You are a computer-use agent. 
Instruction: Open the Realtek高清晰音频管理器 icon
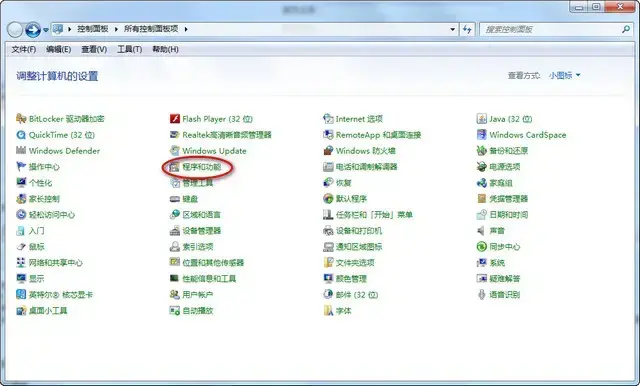[175, 135]
